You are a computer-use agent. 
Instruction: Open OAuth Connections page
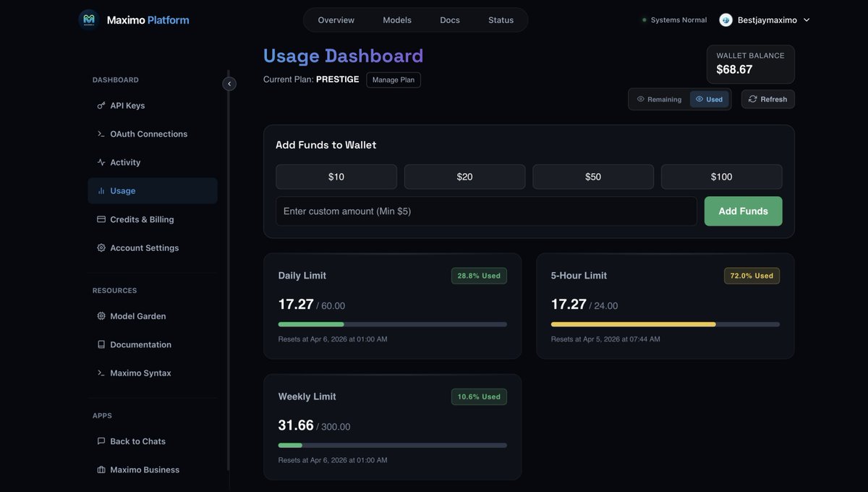153,134
